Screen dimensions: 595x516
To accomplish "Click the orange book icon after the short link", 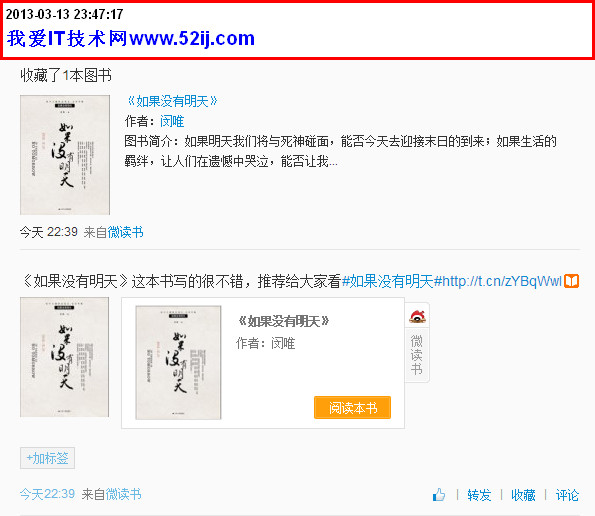I will click(571, 281).
